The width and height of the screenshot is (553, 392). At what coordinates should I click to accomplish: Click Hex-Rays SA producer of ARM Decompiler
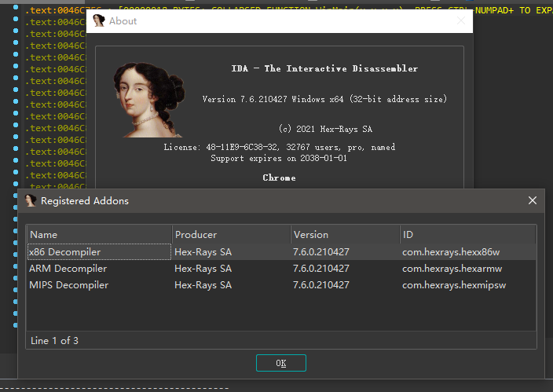203,269
